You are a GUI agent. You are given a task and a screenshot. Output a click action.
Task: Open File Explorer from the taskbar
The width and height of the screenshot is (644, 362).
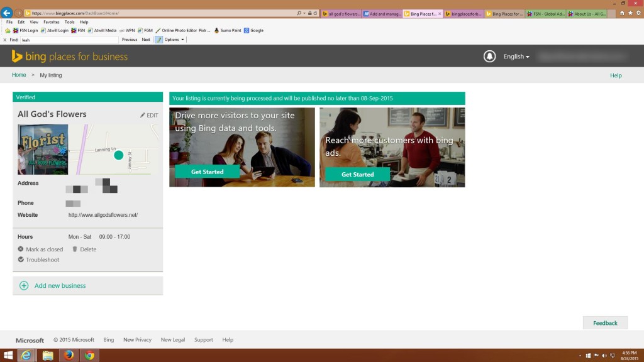click(48, 356)
